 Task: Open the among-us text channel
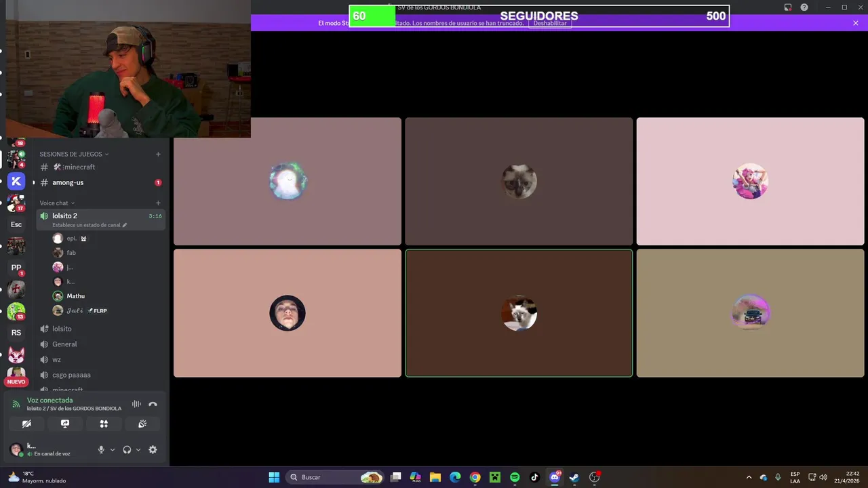100,182
